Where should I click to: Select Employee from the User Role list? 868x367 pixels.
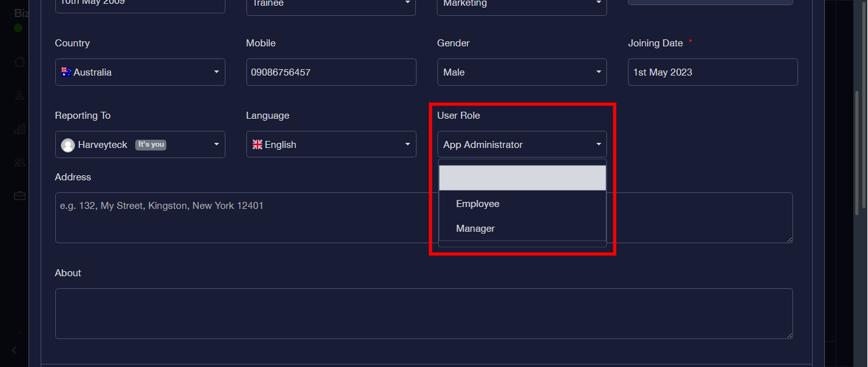pos(477,204)
